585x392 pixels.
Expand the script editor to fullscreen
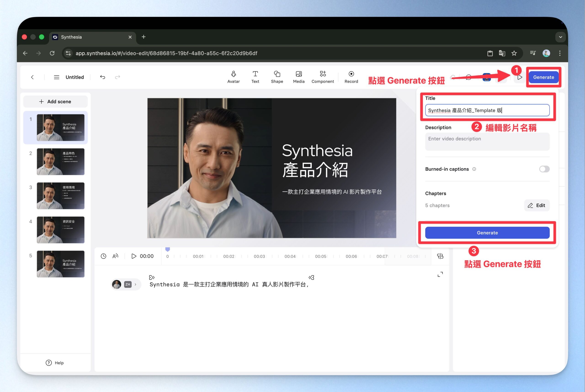tap(440, 274)
